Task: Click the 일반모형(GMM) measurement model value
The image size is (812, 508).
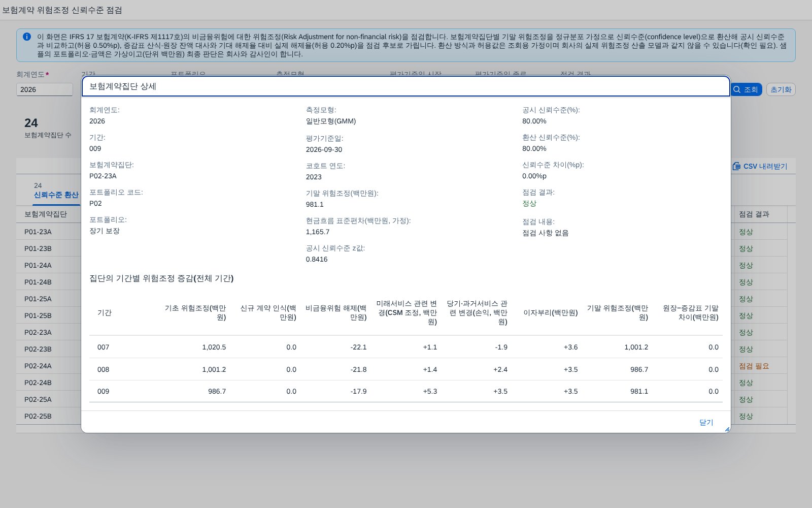Action: (x=331, y=121)
